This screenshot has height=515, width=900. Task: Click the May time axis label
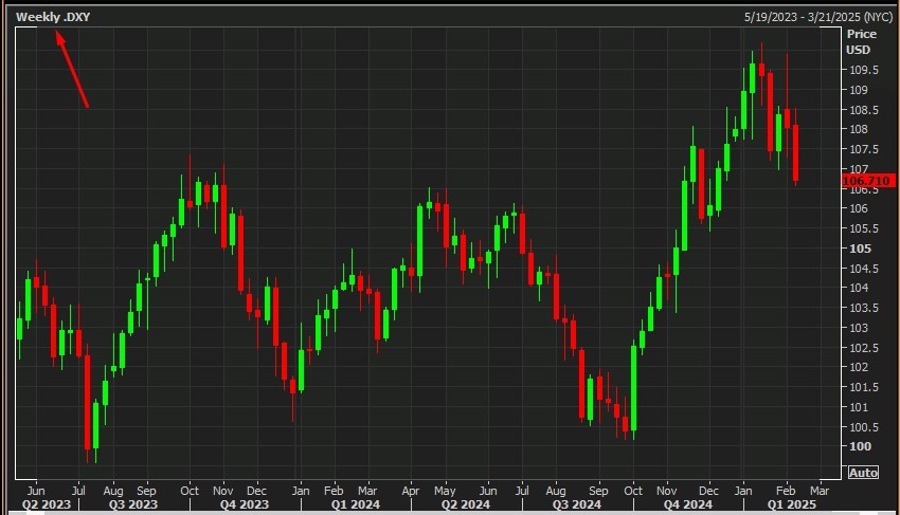coord(445,491)
